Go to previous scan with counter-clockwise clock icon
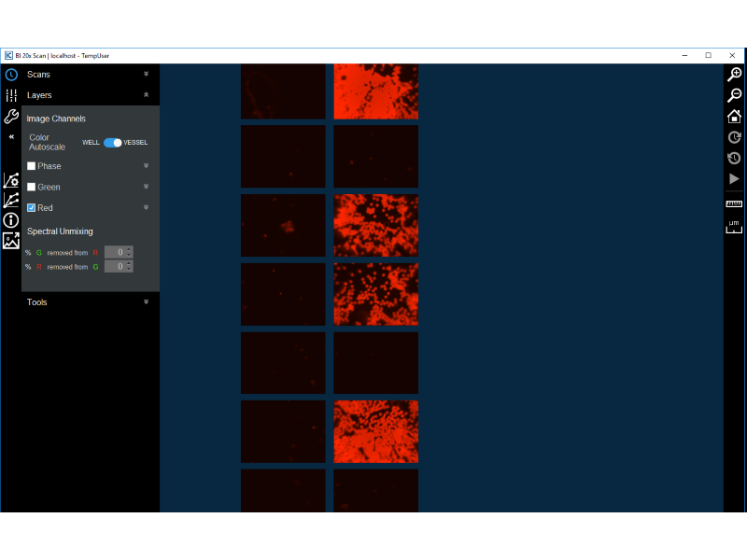 (x=734, y=158)
